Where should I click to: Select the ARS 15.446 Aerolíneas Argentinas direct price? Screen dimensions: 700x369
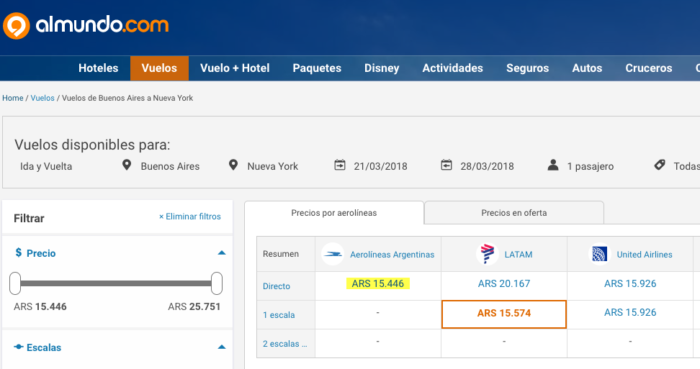(378, 284)
